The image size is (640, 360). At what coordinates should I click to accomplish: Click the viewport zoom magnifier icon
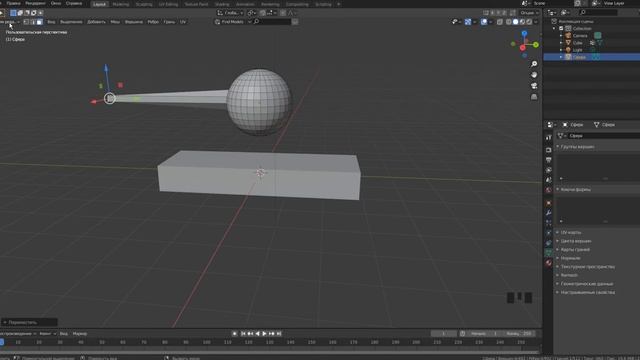[x=534, y=64]
